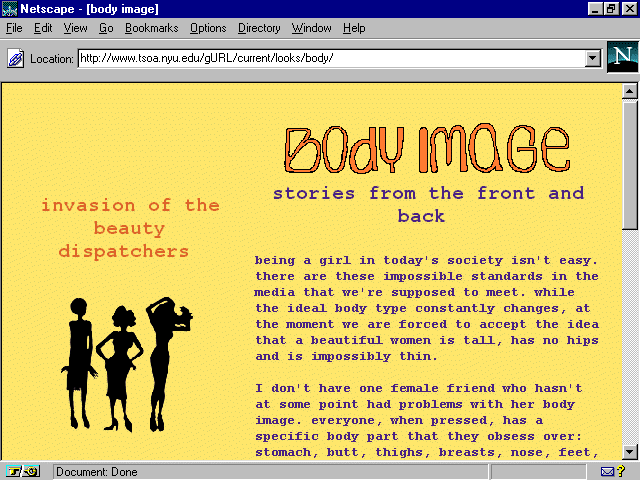Open the Go menu
The image size is (640, 480).
pyautogui.click(x=106, y=28)
